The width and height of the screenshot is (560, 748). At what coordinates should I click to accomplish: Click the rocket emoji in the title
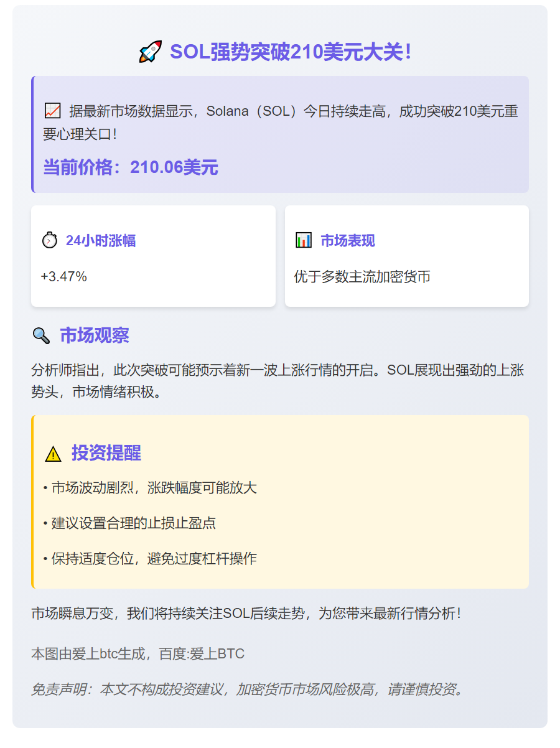tap(151, 52)
